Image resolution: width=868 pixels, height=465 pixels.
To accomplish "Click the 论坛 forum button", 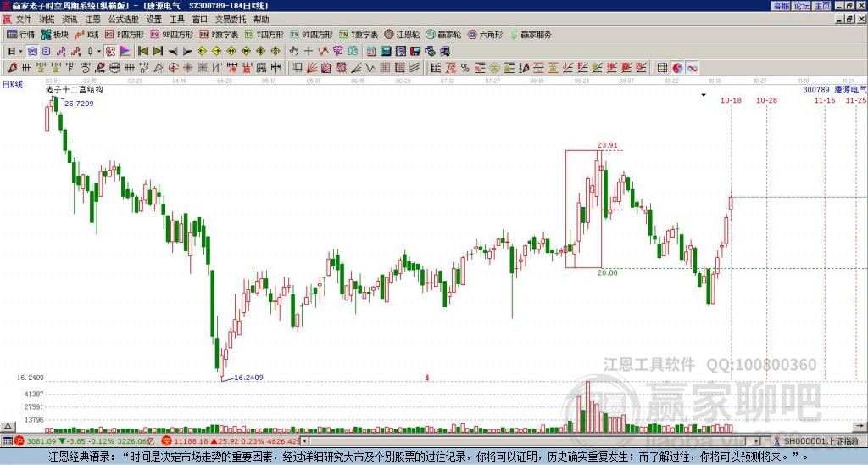I will coord(801,6).
